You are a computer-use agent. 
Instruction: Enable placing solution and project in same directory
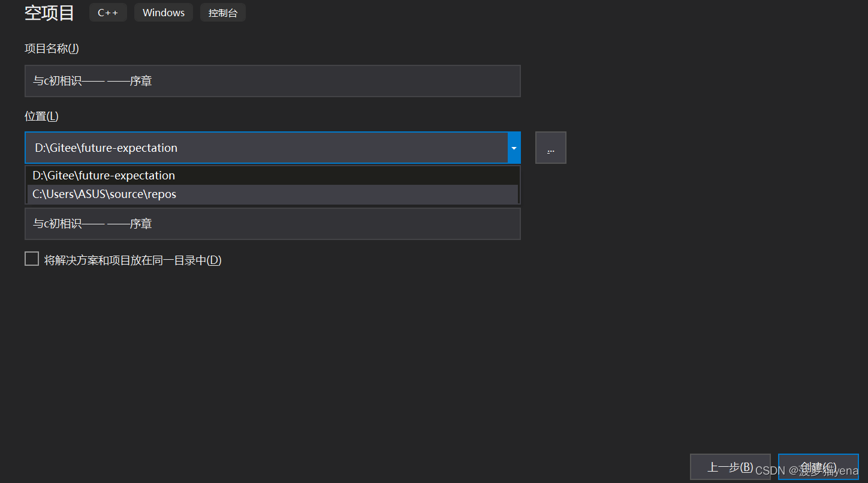click(x=32, y=259)
